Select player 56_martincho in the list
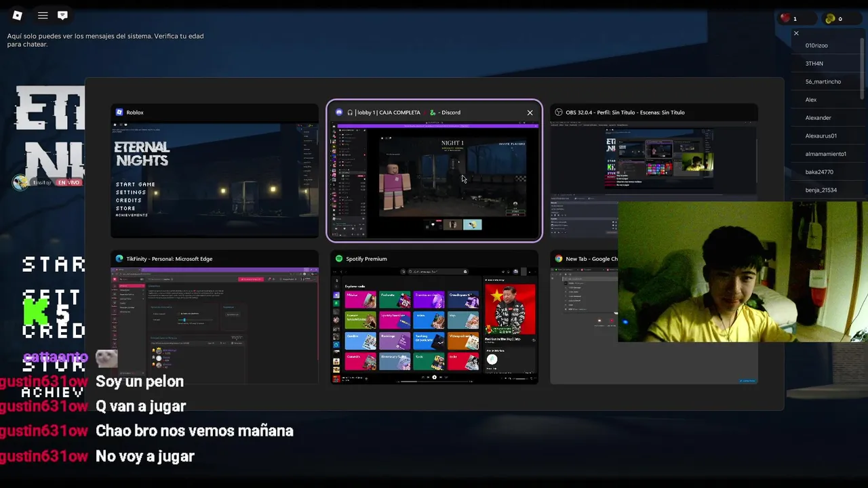This screenshot has height=488, width=868. point(823,81)
